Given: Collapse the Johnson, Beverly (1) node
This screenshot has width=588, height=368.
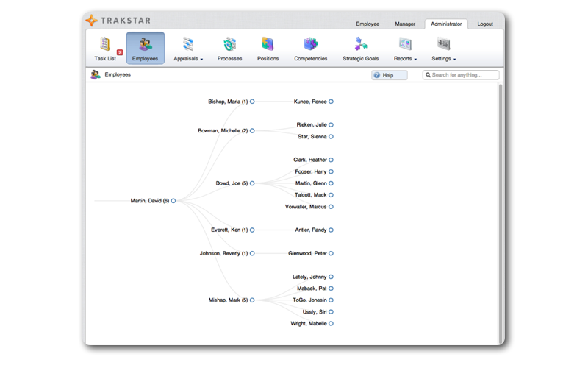Looking at the screenshot, I should [x=252, y=253].
